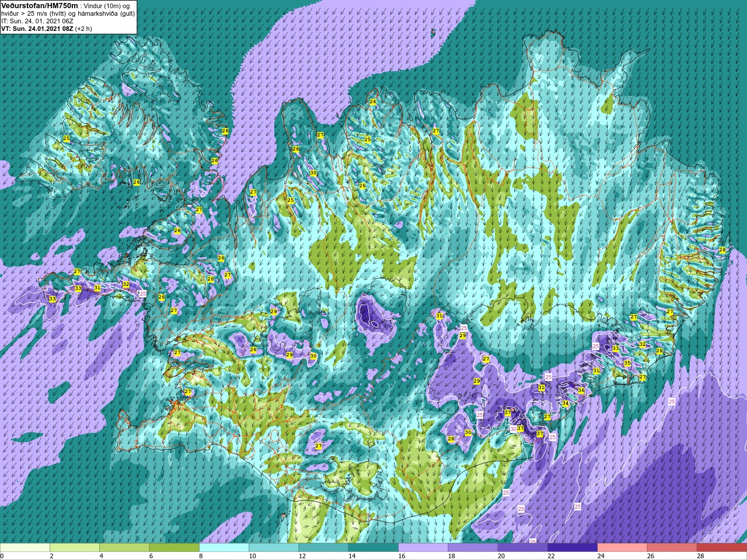
Task: Click the yellow gust label "35"
Action: [x=627, y=363]
